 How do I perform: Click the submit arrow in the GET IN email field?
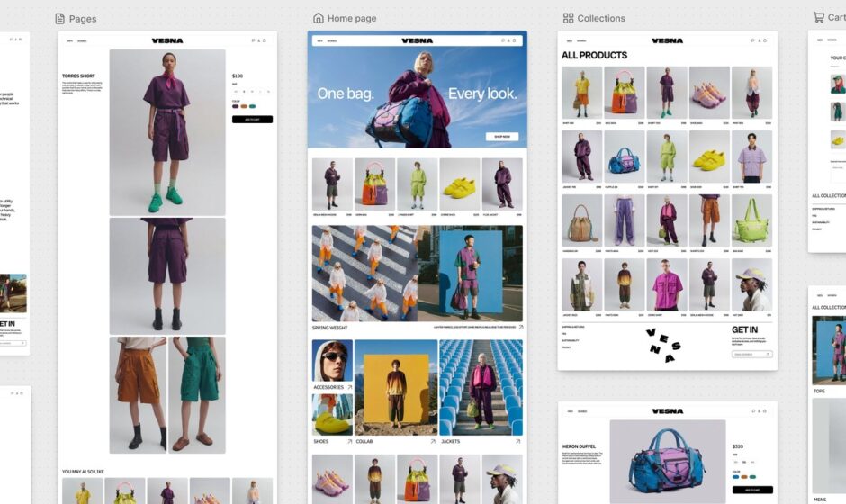769,354
